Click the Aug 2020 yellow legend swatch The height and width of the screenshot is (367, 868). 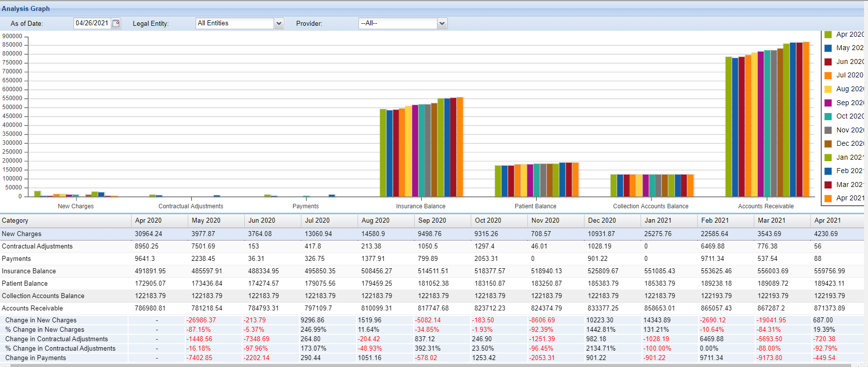(x=828, y=89)
